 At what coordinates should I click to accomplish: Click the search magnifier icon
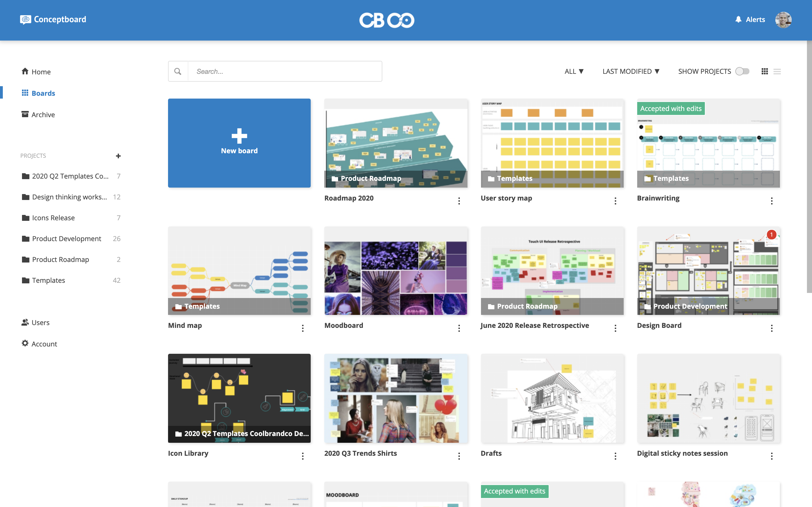tap(178, 71)
